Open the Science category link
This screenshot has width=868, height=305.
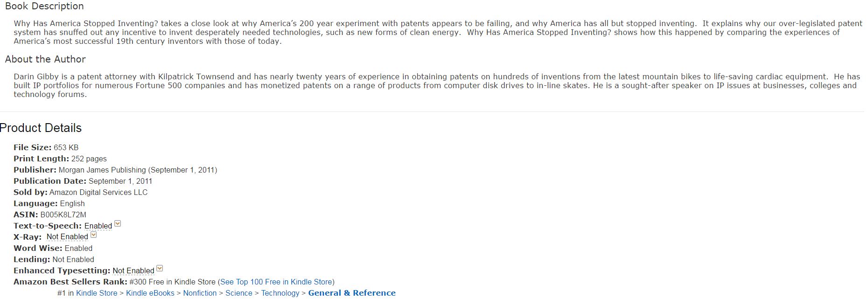tap(238, 293)
